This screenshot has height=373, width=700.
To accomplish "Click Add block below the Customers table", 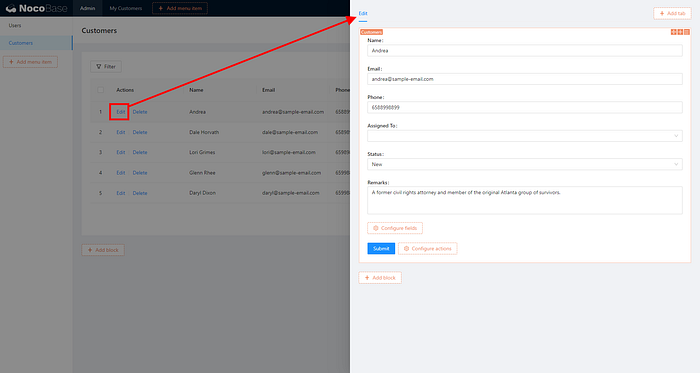I will (x=103, y=250).
